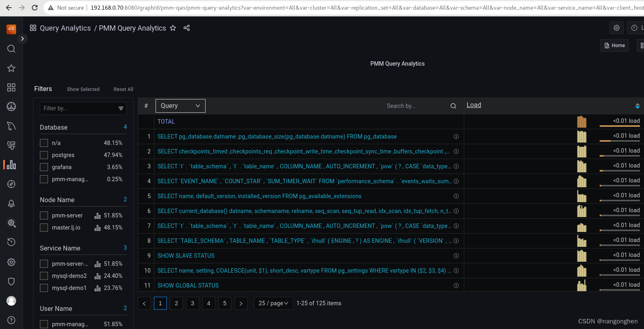Screen dimensions: 644x329
Task: Open the Dashboards grid icon in sidebar
Action: 11,87
